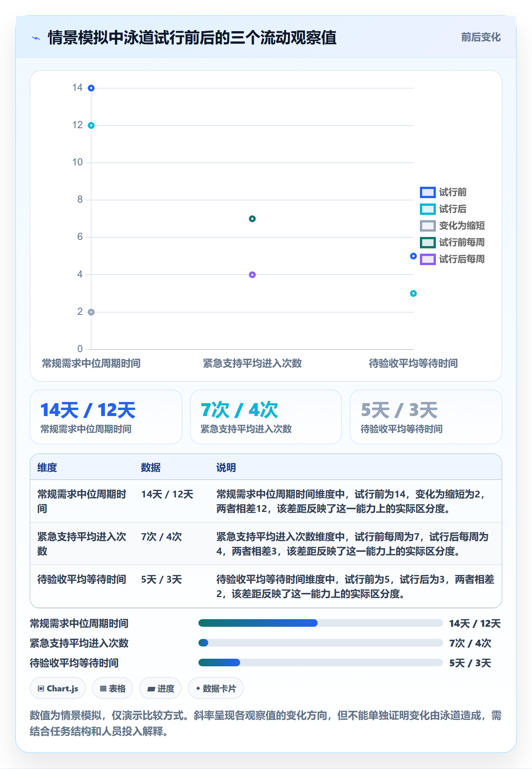Screen dimensions: 532x769
Task: Click the 常规需求中位周期时间 progress bar
Action: click(x=320, y=623)
